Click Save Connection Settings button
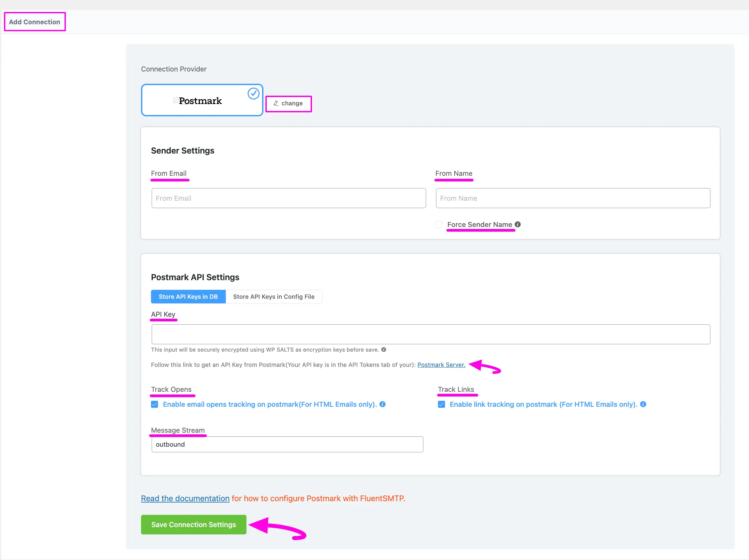This screenshot has width=749, height=560. pos(194,525)
